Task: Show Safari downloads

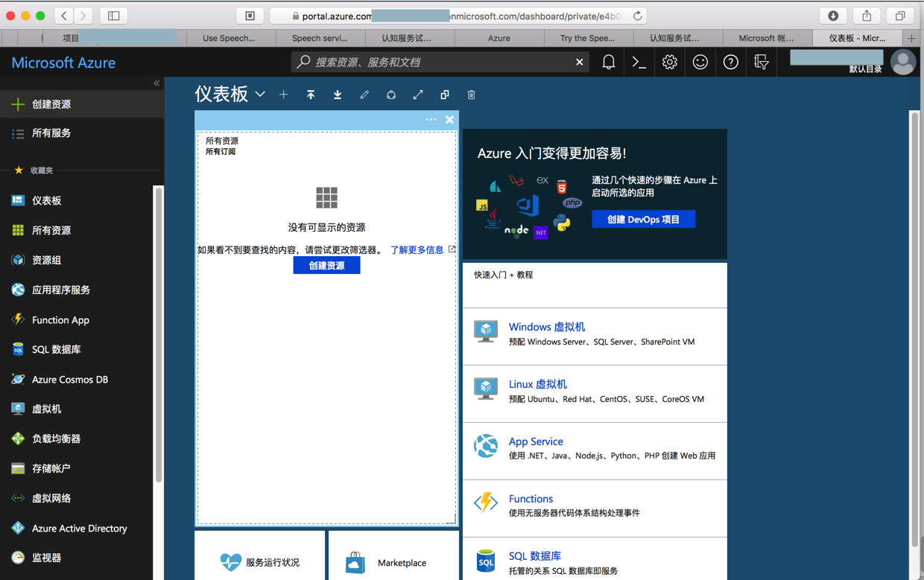Action: click(x=833, y=16)
